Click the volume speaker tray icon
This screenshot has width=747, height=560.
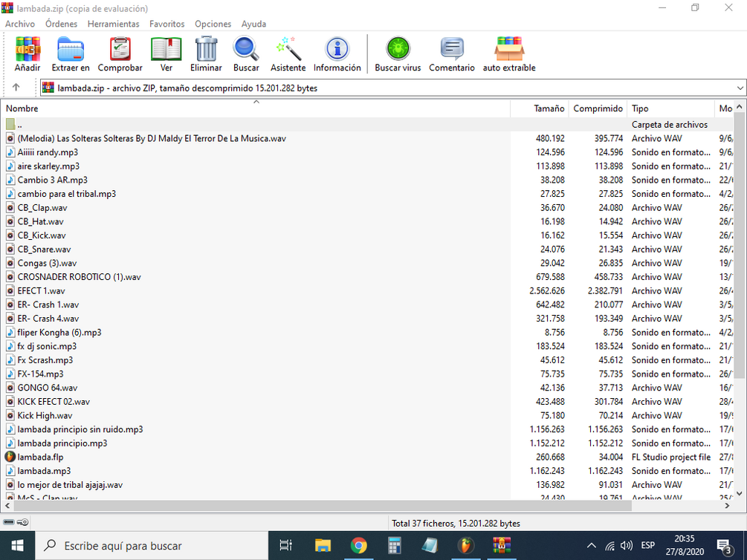pos(627,546)
